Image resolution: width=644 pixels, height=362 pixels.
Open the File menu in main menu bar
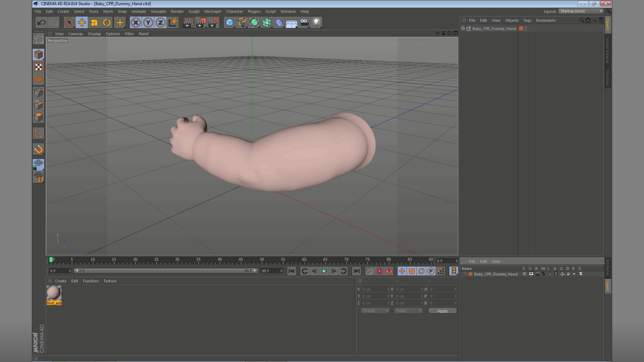tap(38, 12)
